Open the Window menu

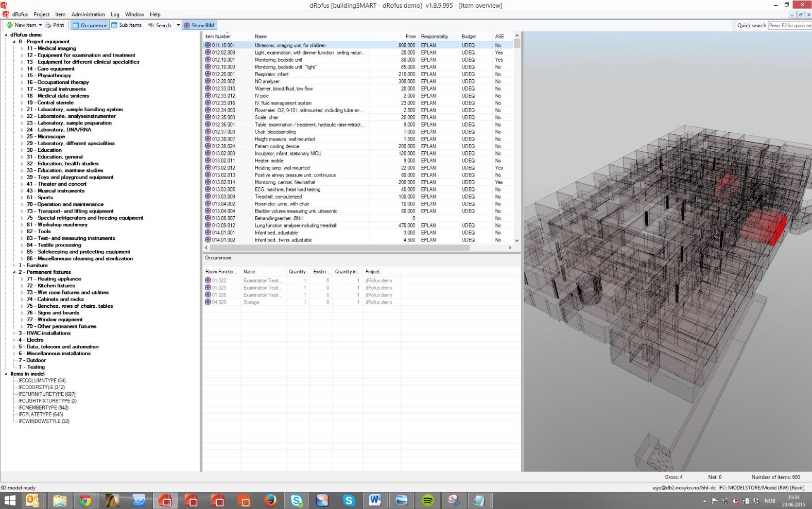135,14
